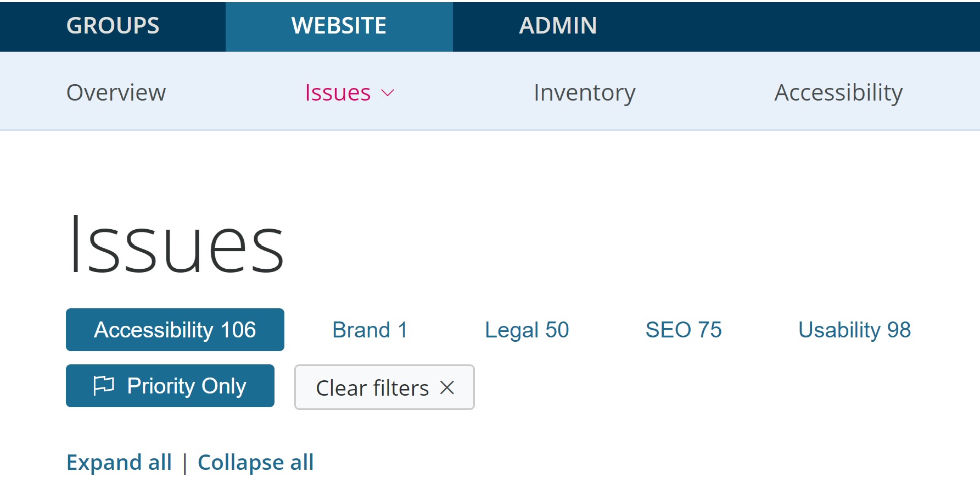Screen dimensions: 980x488
Task: Click the large Issues page heading
Action: click(x=176, y=245)
